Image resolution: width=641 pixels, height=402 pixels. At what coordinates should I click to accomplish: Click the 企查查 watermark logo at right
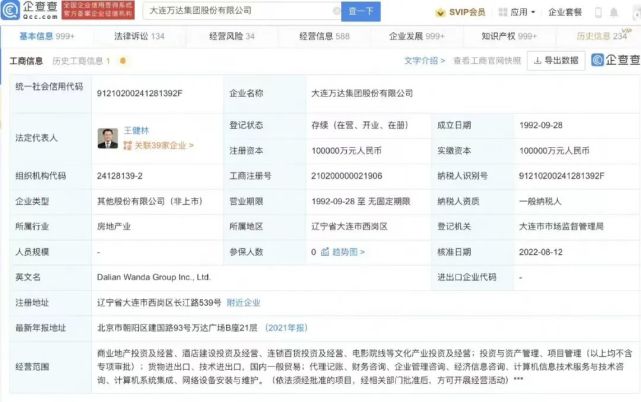(x=613, y=60)
